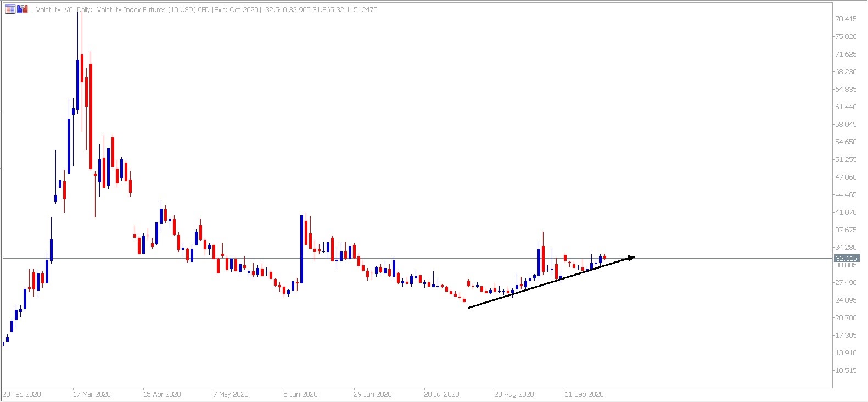Click the 20 Aug 2020 date label

(x=514, y=394)
